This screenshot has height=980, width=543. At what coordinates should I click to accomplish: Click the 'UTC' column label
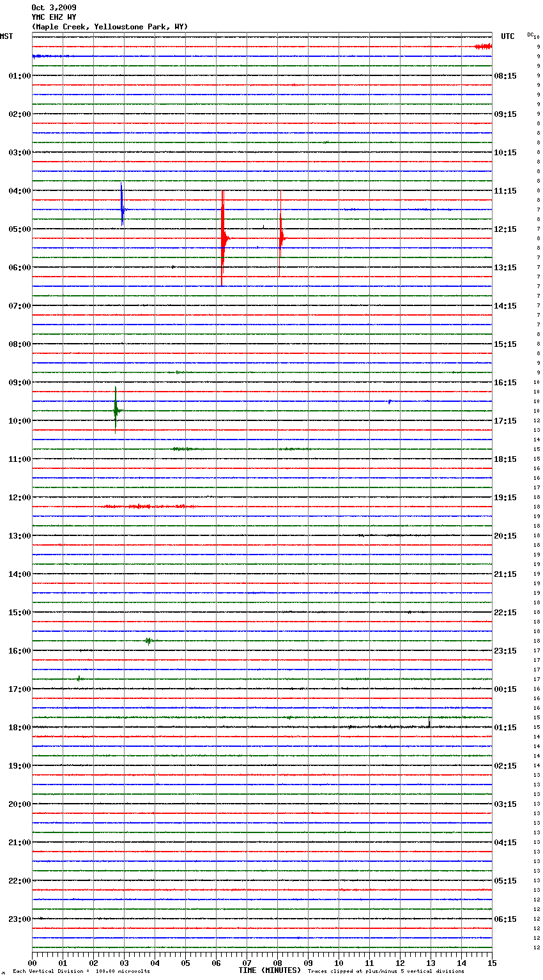pos(508,36)
